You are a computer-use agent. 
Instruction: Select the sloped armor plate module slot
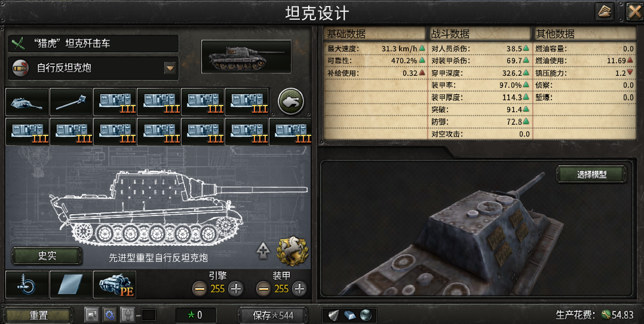pyautogui.click(x=71, y=284)
